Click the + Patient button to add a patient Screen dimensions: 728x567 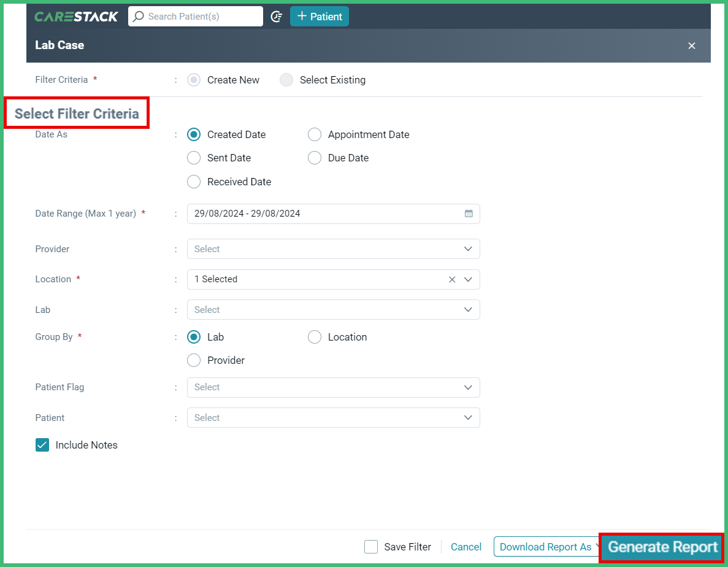coord(319,16)
